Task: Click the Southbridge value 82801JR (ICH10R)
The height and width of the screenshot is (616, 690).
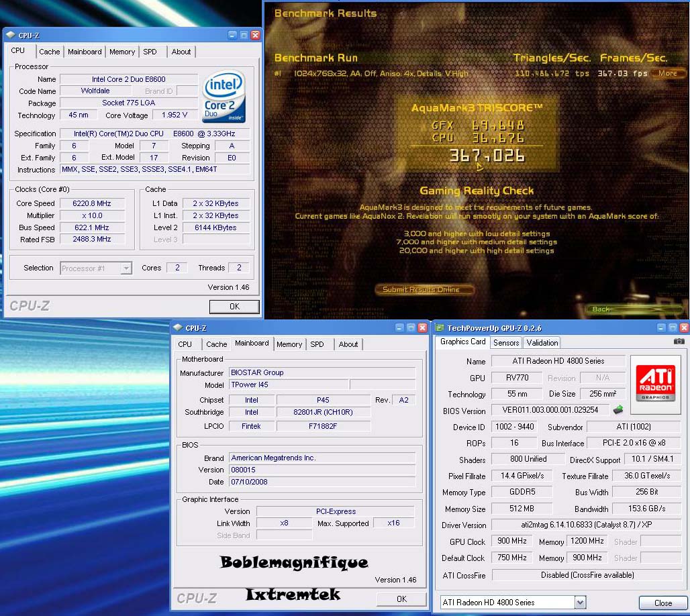Action: [x=323, y=412]
